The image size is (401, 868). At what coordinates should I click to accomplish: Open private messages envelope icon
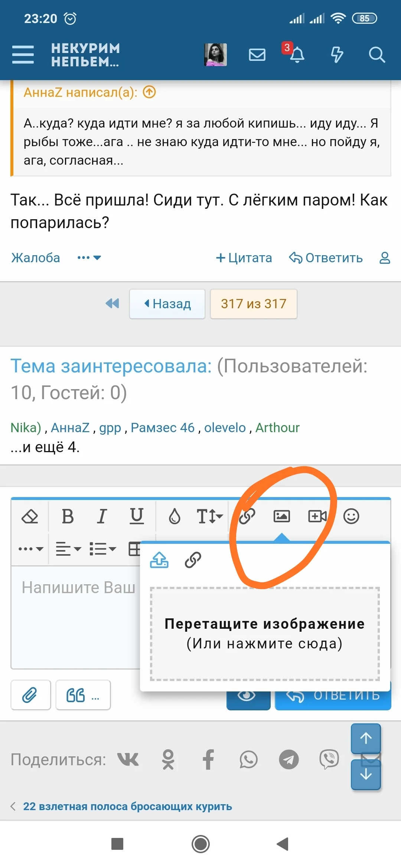pyautogui.click(x=257, y=55)
